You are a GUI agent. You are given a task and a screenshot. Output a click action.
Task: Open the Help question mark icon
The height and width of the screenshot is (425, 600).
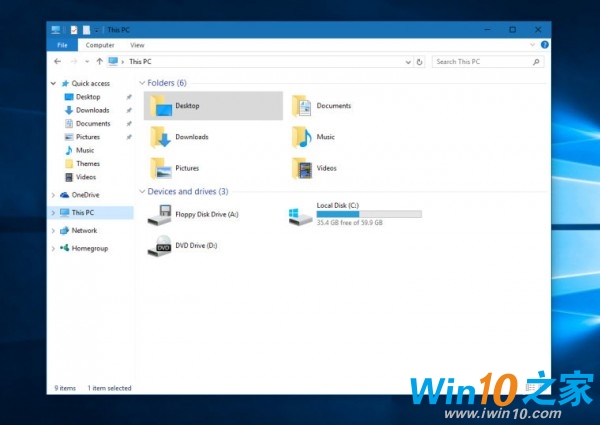point(545,45)
